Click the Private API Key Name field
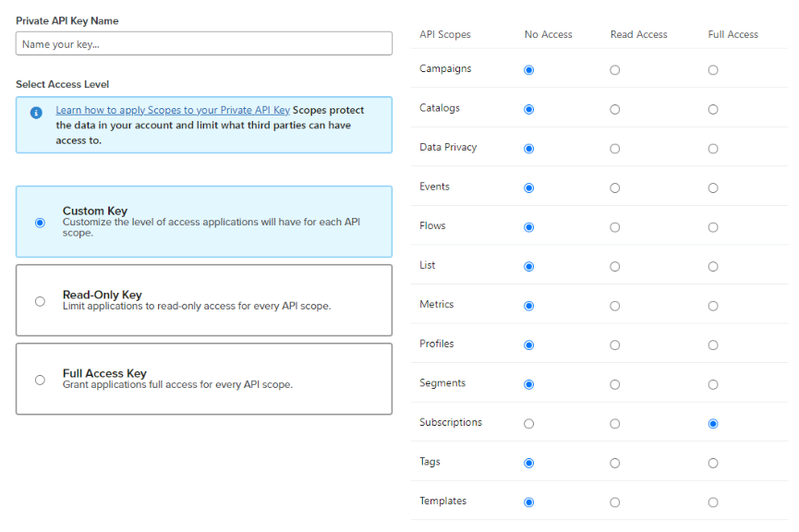 203,43
